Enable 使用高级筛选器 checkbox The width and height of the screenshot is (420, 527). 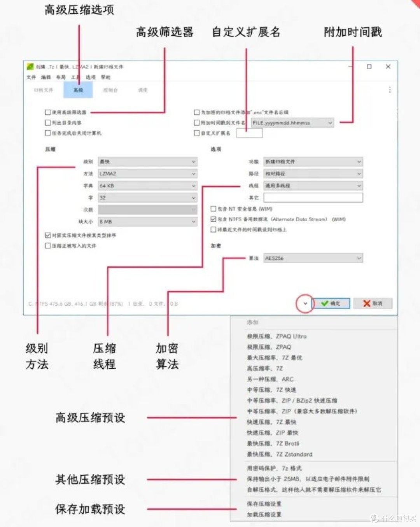coord(48,112)
